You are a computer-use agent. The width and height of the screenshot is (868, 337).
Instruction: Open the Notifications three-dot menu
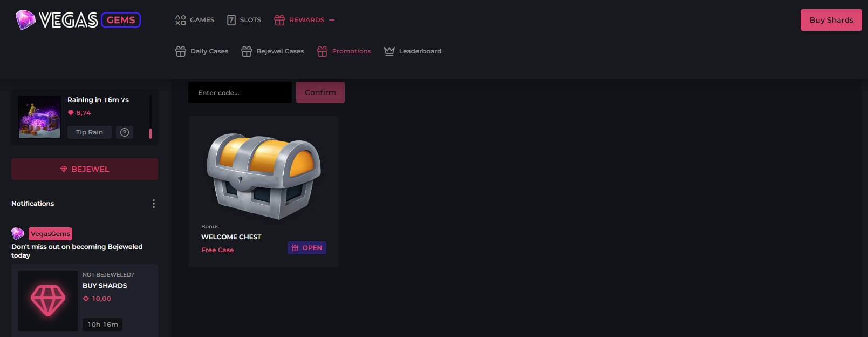[x=154, y=204]
